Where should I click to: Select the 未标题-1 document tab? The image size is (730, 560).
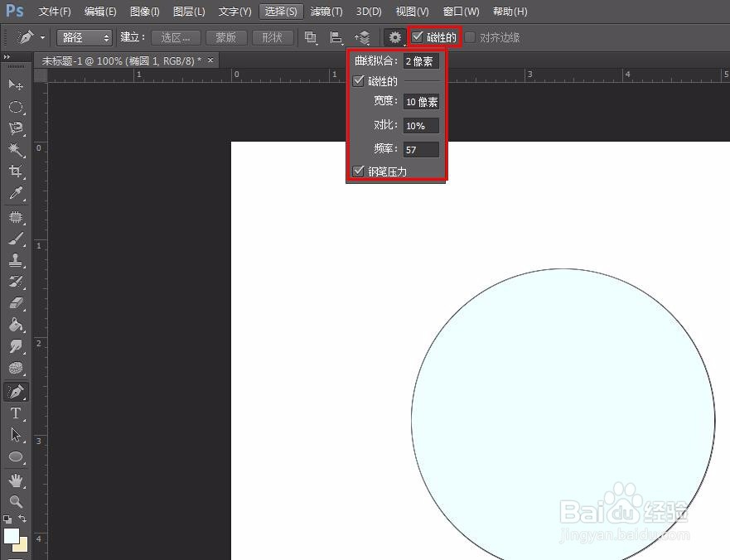pos(122,60)
